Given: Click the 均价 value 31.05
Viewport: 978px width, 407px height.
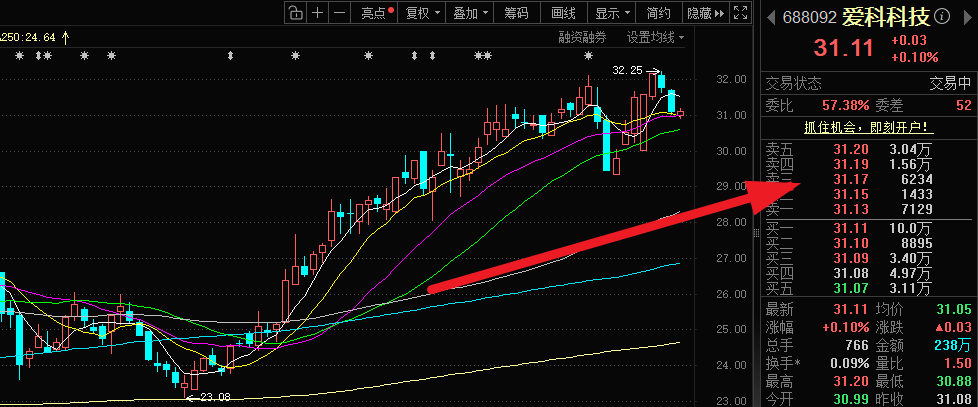Looking at the screenshot, I should tap(953, 309).
